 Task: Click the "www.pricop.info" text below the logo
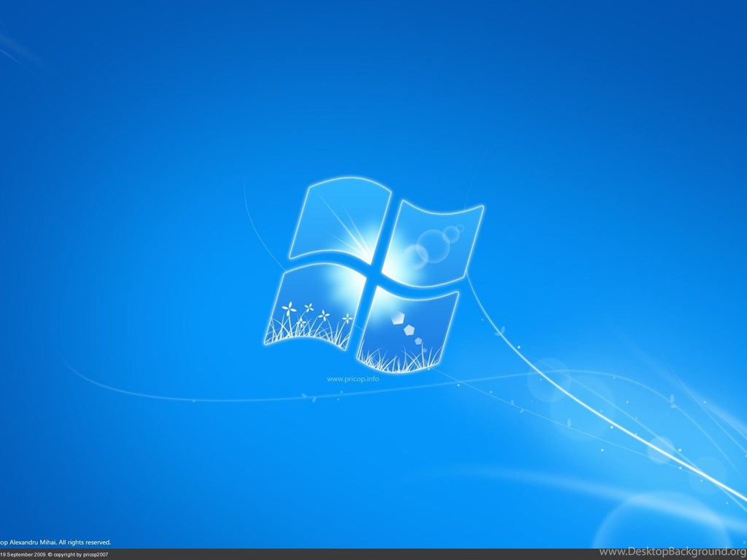pos(352,379)
